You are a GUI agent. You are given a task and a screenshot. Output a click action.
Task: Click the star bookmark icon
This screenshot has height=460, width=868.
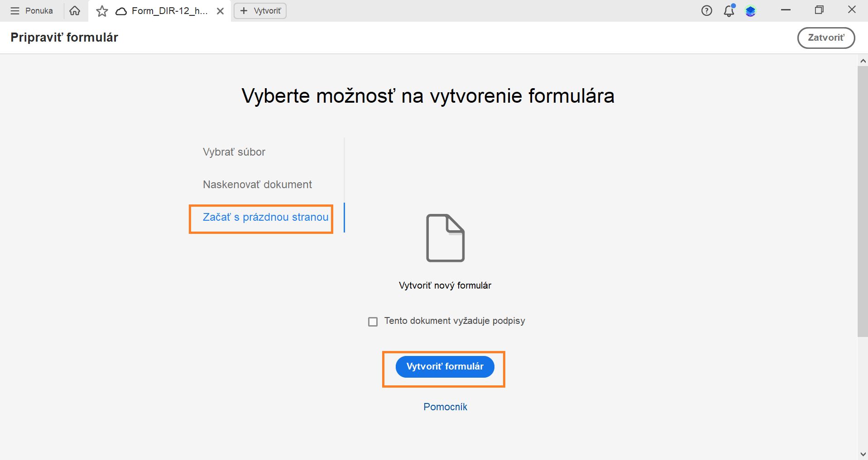102,10
